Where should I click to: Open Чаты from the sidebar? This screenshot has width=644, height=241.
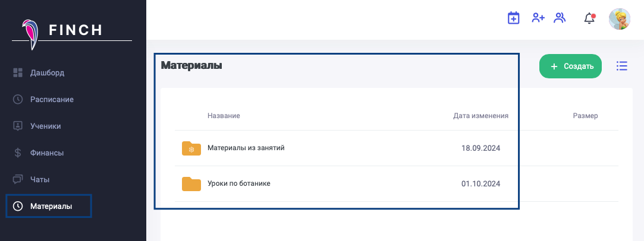40,179
